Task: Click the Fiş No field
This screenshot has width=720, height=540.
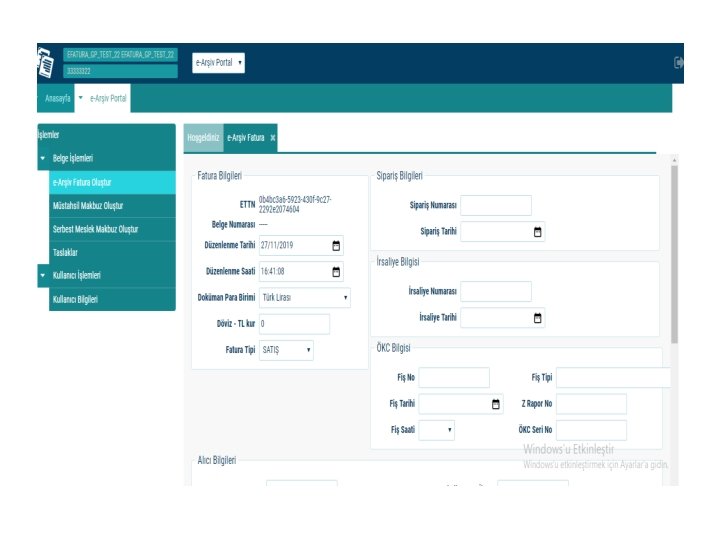Action: pos(454,377)
